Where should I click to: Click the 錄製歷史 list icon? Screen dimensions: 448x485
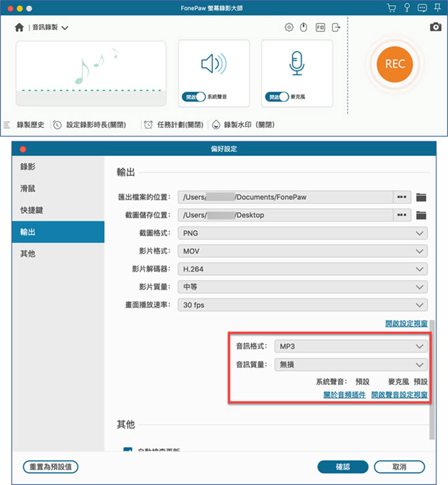[6, 125]
